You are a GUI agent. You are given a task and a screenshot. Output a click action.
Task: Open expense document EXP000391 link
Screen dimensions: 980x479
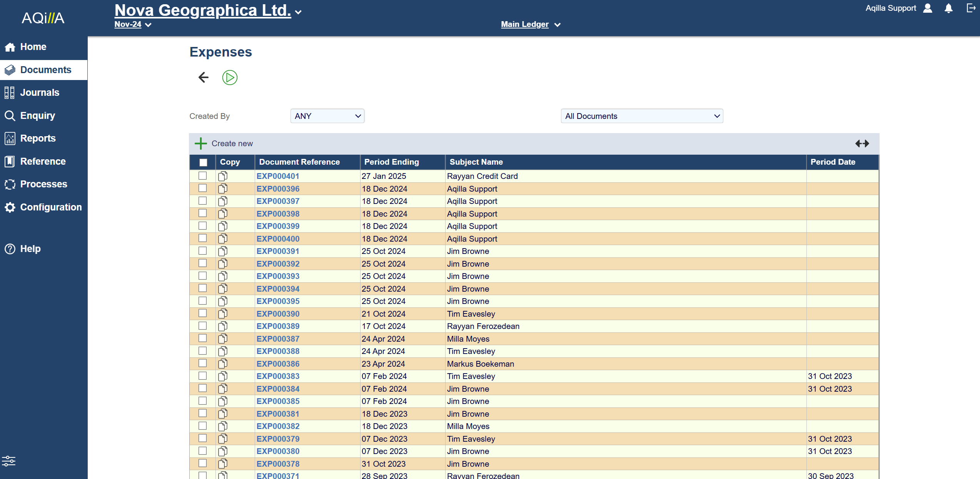click(278, 251)
